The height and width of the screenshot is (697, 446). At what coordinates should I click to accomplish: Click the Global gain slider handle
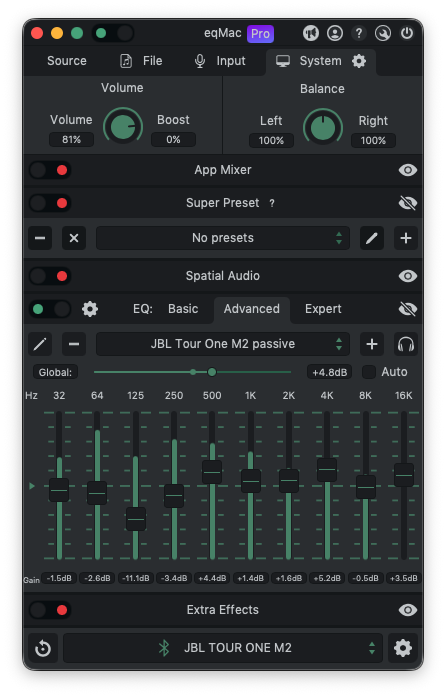[212, 372]
